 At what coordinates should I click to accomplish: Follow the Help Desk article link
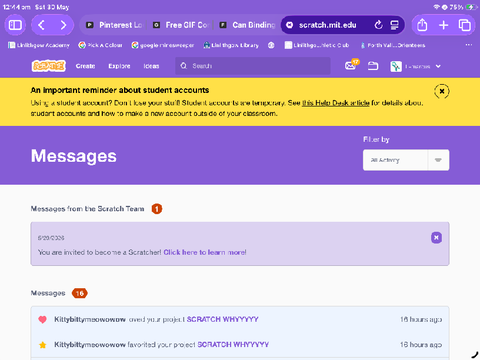point(336,103)
